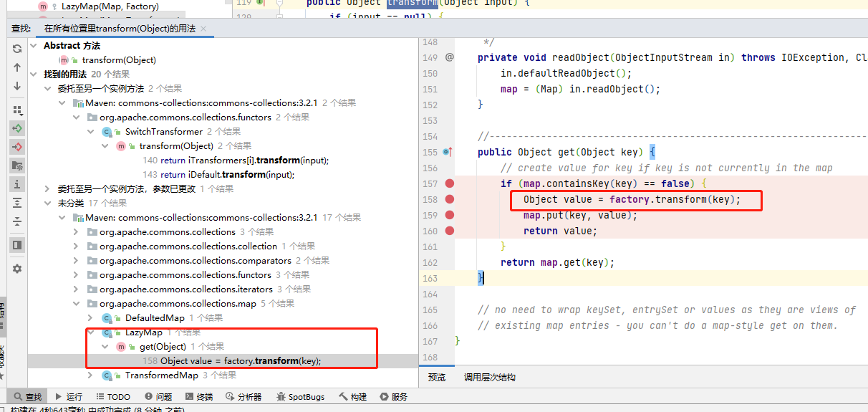The image size is (868, 412).
Task: Open the group-by options icon
Action: [x=17, y=110]
